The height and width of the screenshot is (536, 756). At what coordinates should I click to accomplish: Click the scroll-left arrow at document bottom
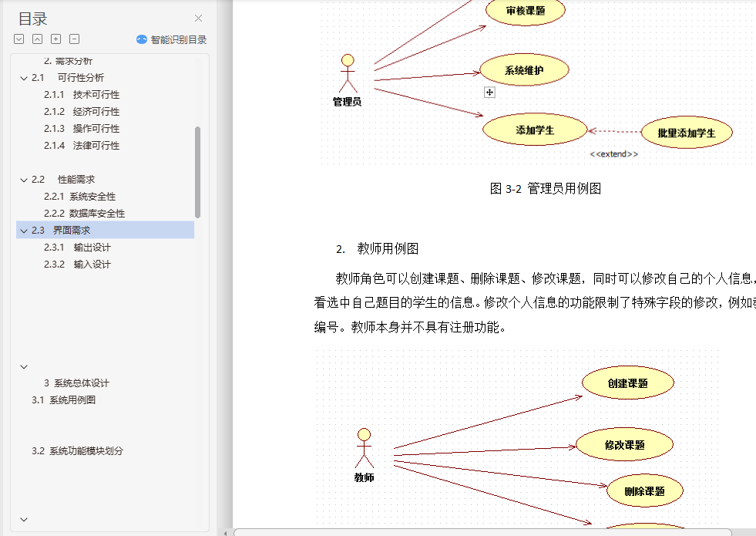(225, 533)
